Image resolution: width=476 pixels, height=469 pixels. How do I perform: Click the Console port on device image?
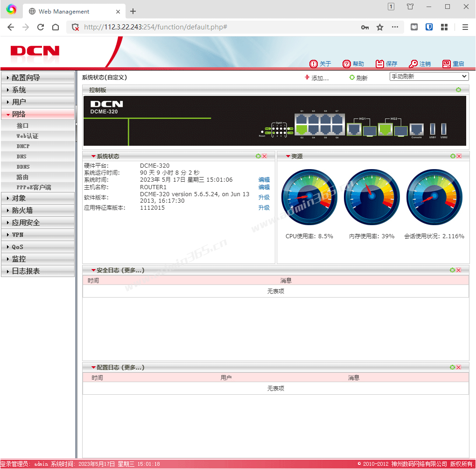416,129
